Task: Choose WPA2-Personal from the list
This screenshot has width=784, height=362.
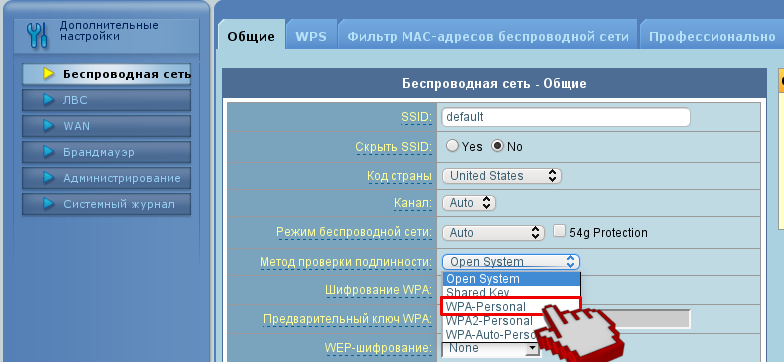Action: (x=490, y=320)
